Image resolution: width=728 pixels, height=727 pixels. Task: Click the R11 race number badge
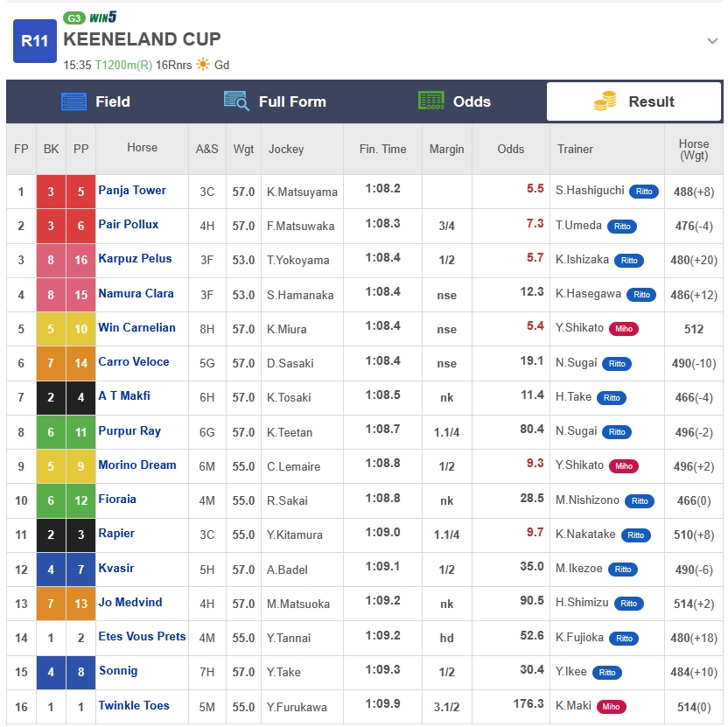pos(35,41)
